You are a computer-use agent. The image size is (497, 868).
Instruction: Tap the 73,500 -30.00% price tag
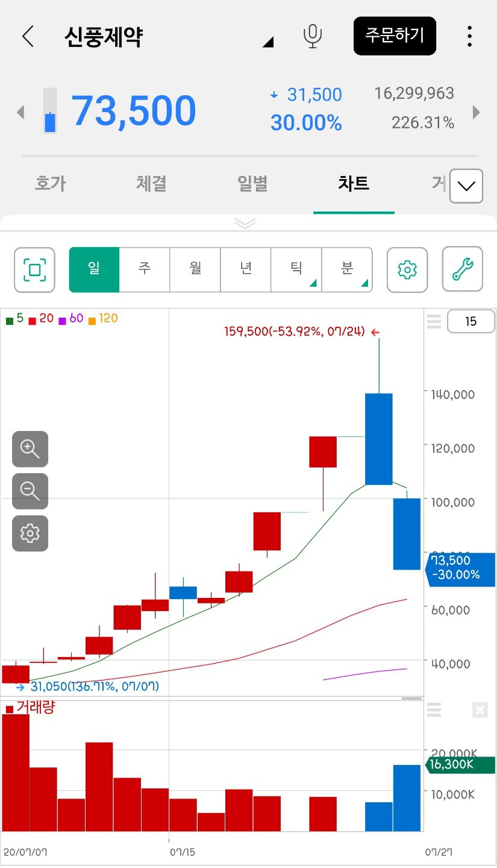tap(460, 569)
